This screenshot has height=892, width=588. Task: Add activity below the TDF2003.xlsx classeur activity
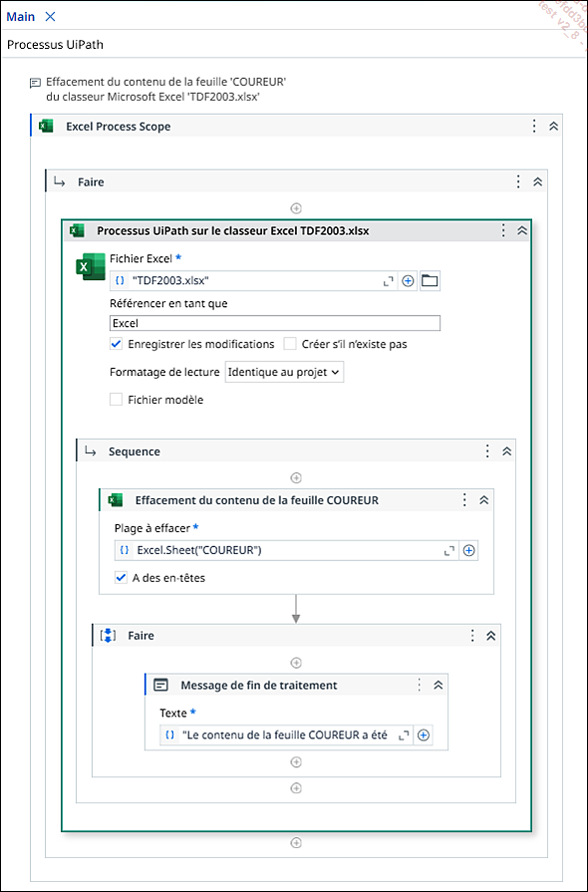296,842
